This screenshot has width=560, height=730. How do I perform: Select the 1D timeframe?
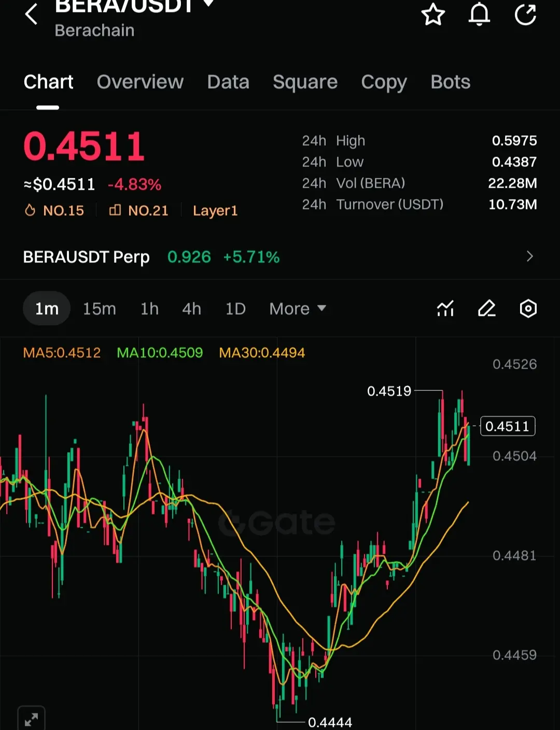[x=235, y=308]
